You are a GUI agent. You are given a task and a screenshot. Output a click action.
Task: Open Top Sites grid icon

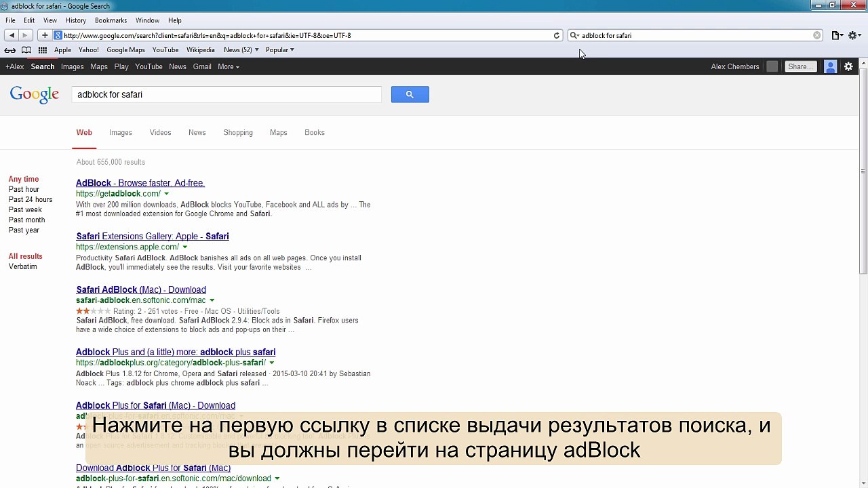[x=43, y=50]
